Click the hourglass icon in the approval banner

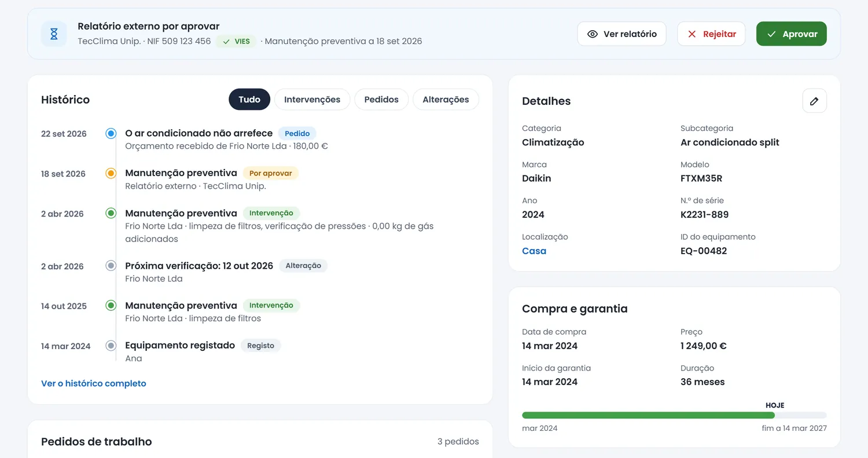(54, 34)
